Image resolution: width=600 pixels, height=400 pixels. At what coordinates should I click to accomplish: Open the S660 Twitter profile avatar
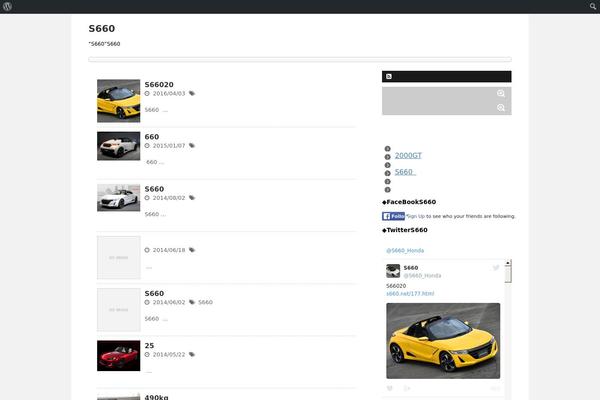pos(393,271)
